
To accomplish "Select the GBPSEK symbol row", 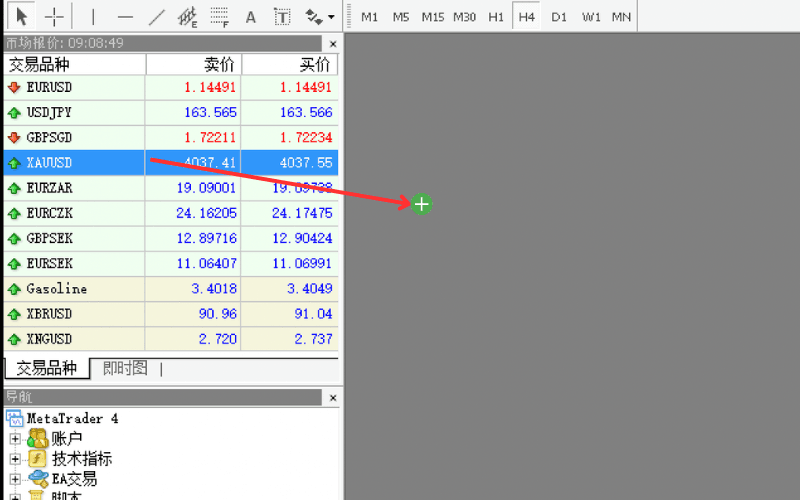I will (171, 238).
